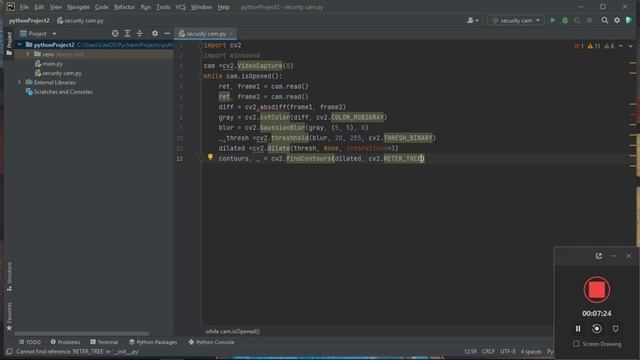
Task: Open the Help menu
Action: point(223,7)
